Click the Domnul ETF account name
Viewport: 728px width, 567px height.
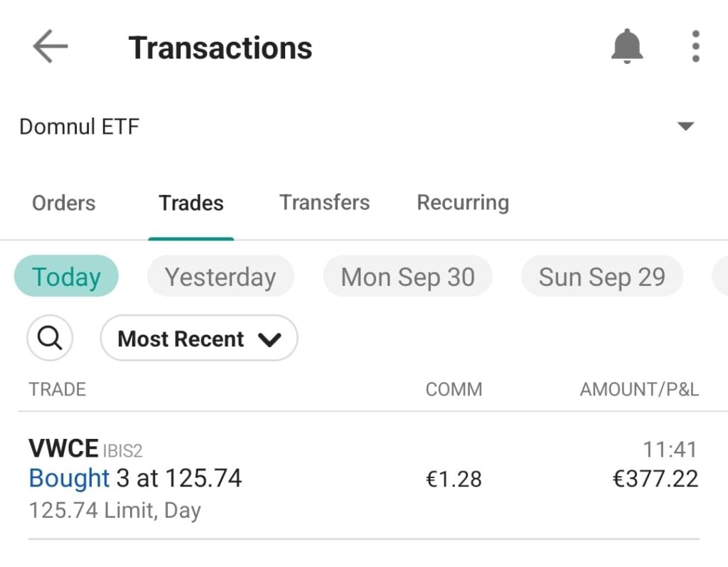click(x=79, y=127)
